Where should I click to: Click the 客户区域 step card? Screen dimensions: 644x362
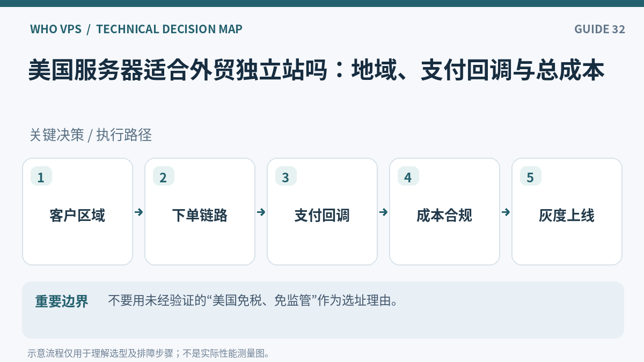(77, 211)
